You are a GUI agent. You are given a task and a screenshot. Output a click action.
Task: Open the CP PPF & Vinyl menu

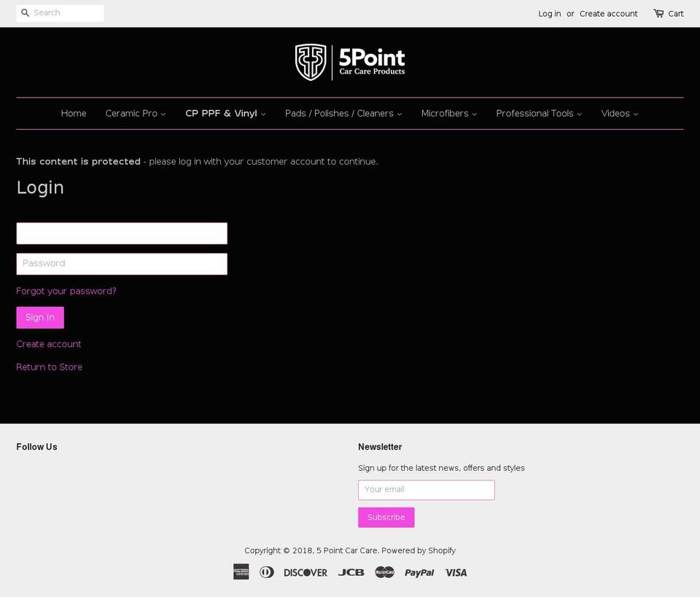(221, 113)
